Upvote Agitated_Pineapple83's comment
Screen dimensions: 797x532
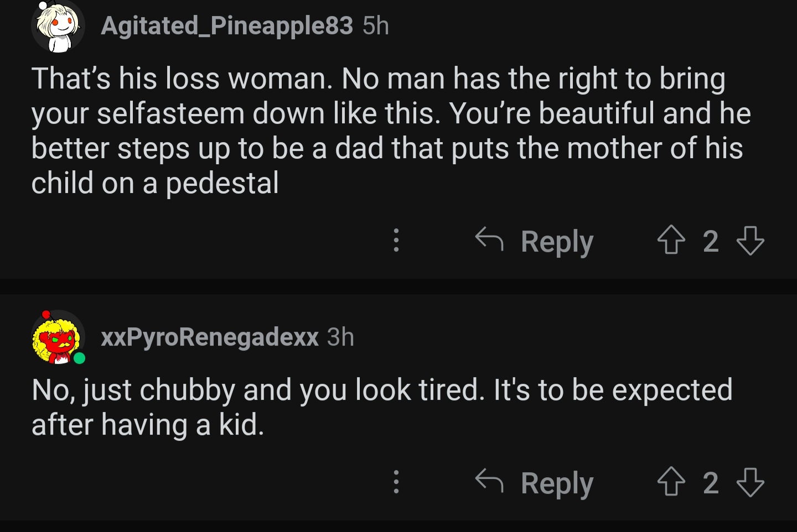[671, 241]
